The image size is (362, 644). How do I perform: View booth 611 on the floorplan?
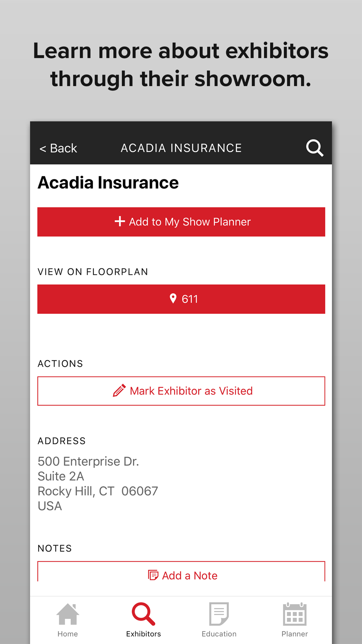tap(181, 299)
